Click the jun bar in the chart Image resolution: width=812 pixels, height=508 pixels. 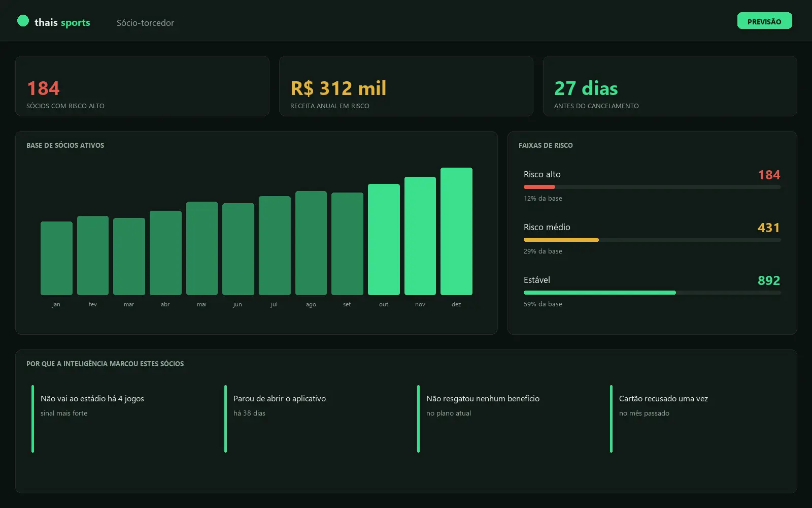238,249
